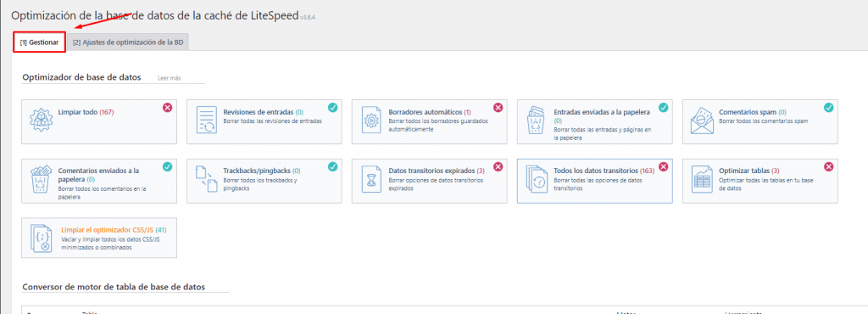Screen dimensions: 868x314
Task: Select Comentarios spam (0) title
Action: pyautogui.click(x=753, y=112)
